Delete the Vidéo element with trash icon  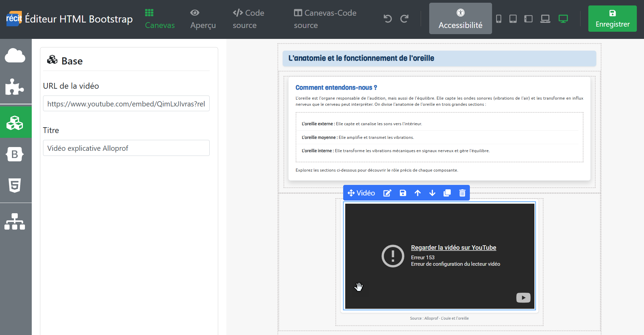462,193
